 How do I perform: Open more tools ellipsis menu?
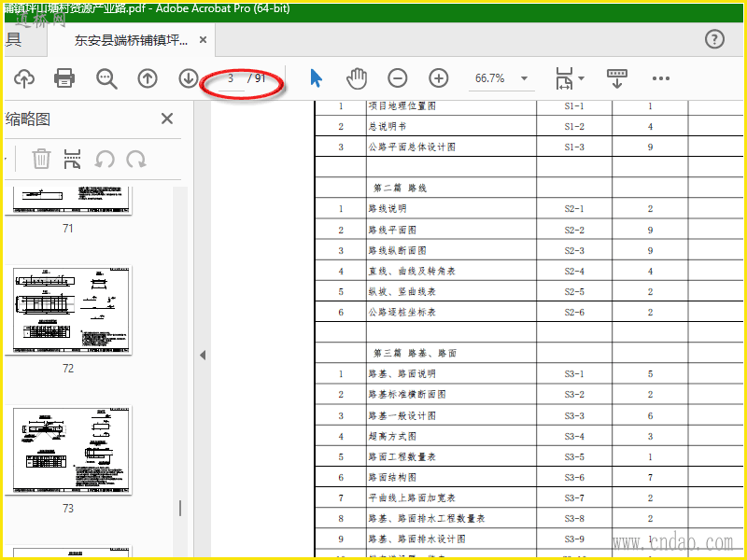[661, 78]
